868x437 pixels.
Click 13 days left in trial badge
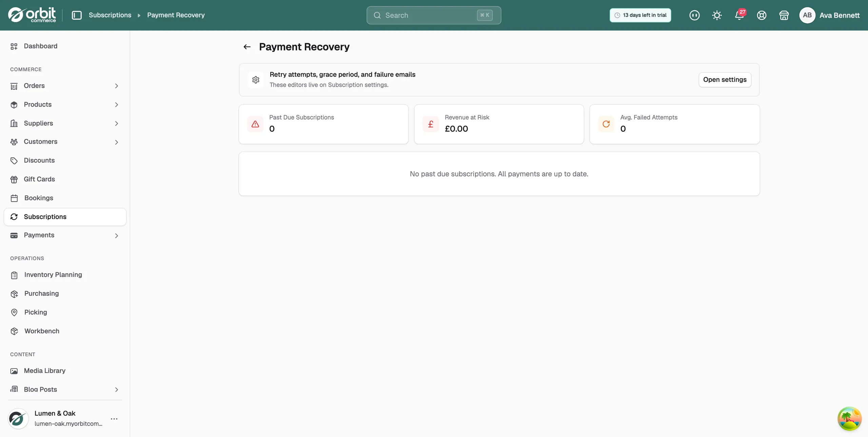[x=640, y=15]
